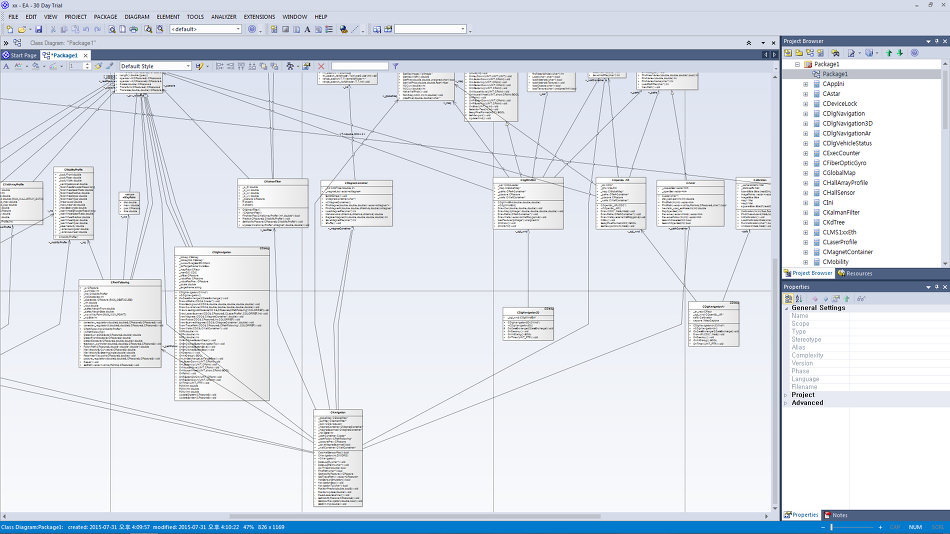The height and width of the screenshot is (534, 950).
Task: Click the glasses icon in Properties toolbar
Action: point(861,299)
